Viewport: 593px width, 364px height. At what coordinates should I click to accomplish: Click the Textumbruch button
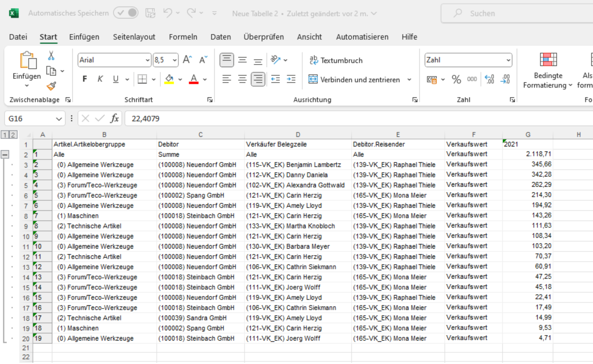click(336, 60)
